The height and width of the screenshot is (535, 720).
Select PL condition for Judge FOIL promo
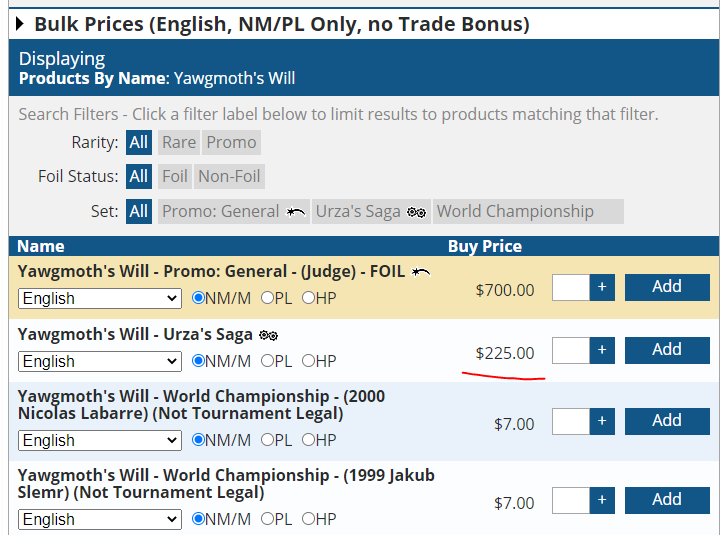tap(267, 298)
